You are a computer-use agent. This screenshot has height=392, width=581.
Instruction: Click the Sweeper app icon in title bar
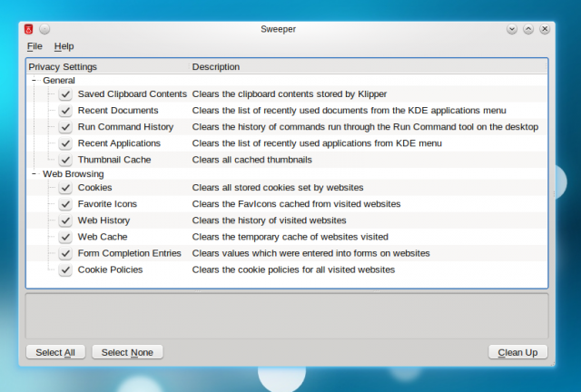(29, 29)
